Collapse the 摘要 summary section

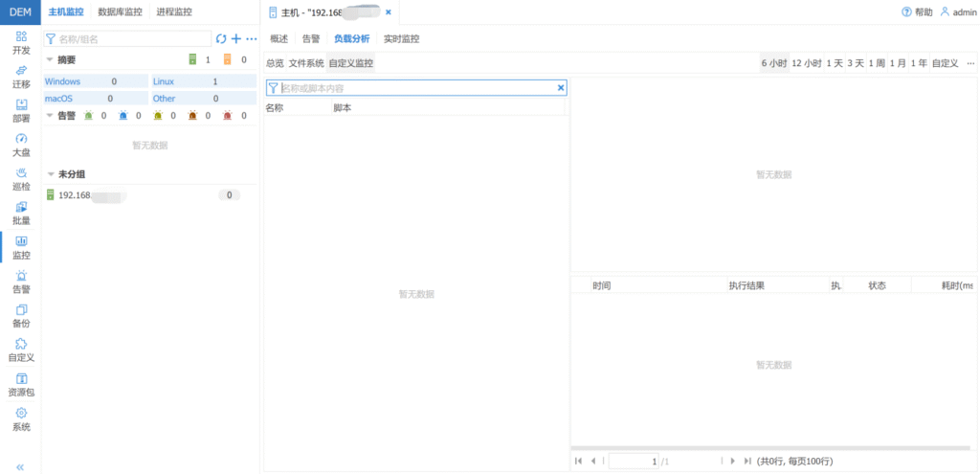(50, 59)
